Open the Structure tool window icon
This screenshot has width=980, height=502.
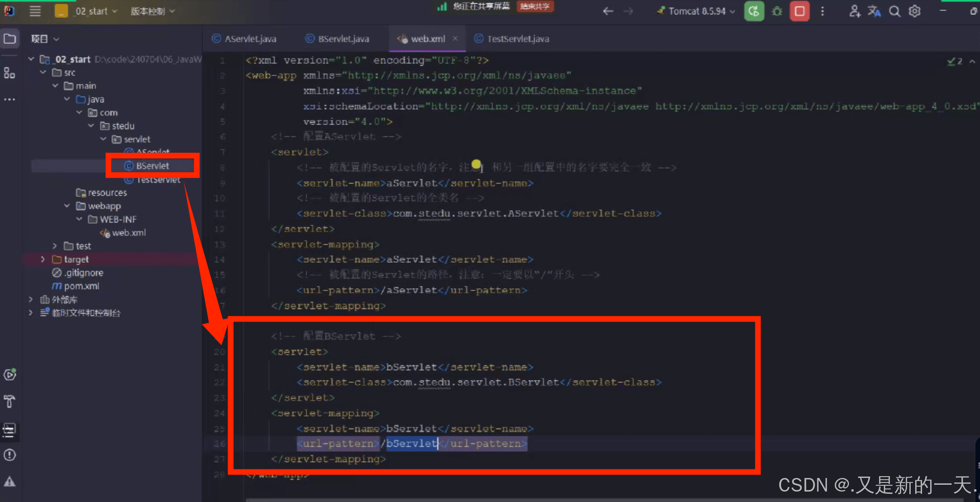10,73
